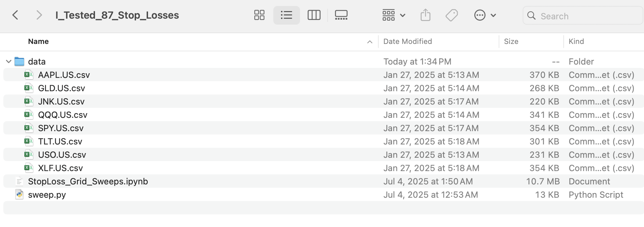Switch to gallery view
The image size is (644, 227).
click(341, 15)
